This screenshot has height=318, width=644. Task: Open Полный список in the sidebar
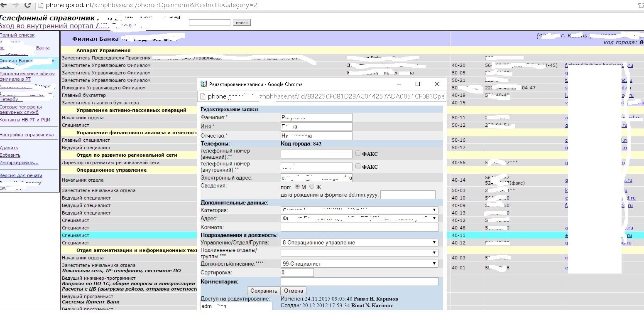(17, 35)
